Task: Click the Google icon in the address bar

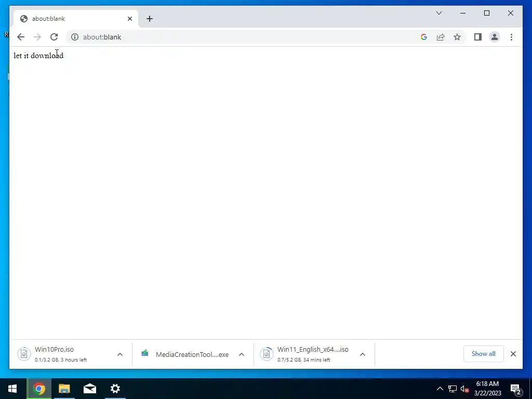Action: point(424,37)
